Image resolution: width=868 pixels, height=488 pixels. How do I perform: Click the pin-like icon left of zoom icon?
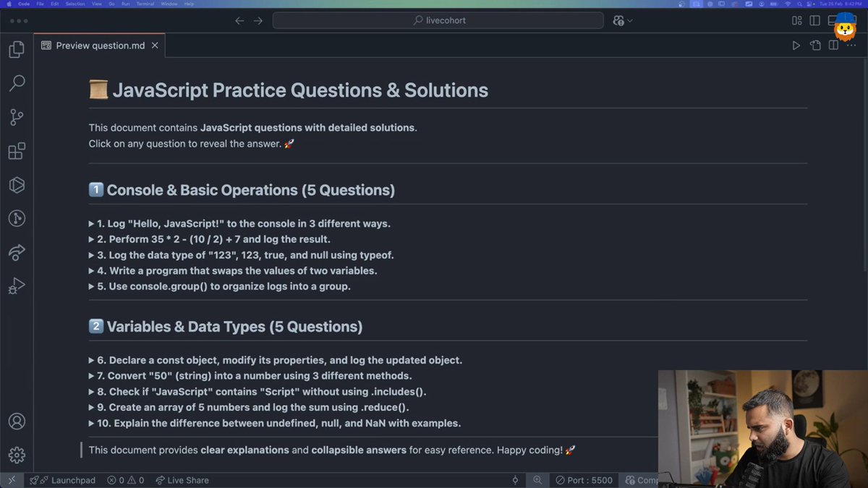[515, 480]
